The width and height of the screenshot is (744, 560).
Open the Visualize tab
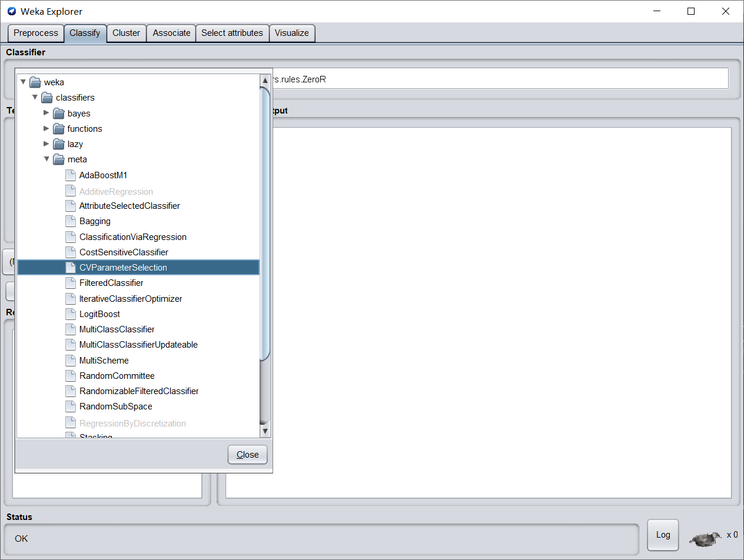click(292, 33)
